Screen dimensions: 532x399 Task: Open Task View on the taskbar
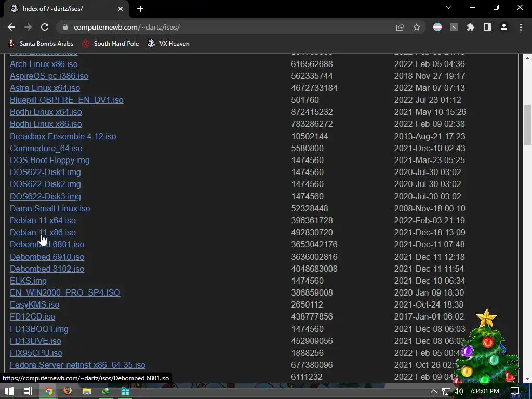[x=28, y=391]
